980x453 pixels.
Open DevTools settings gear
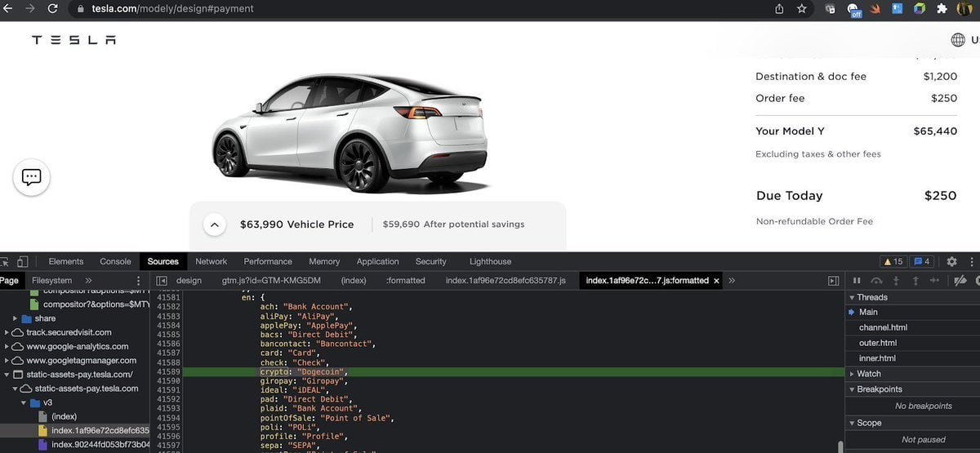pos(951,262)
